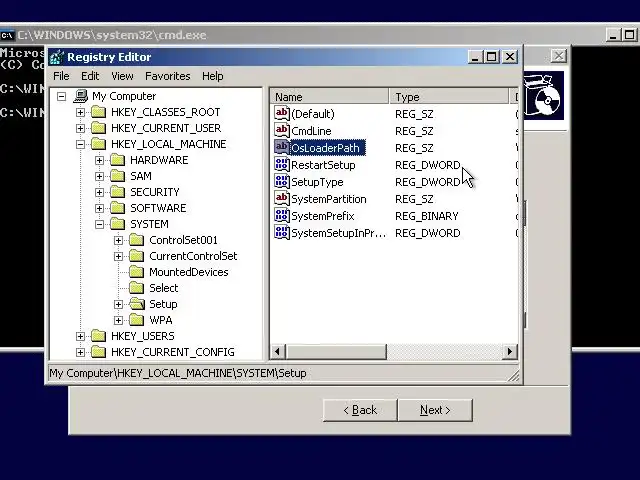Expand the SOFTWARE key
The width and height of the screenshot is (640, 480).
(x=100, y=208)
